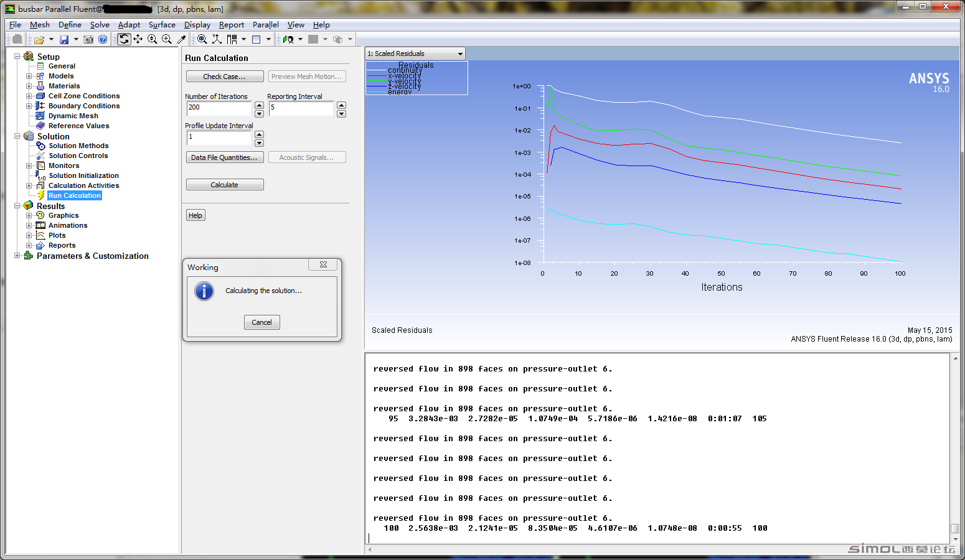Decrease Reporting Interval with down arrow

341,114
